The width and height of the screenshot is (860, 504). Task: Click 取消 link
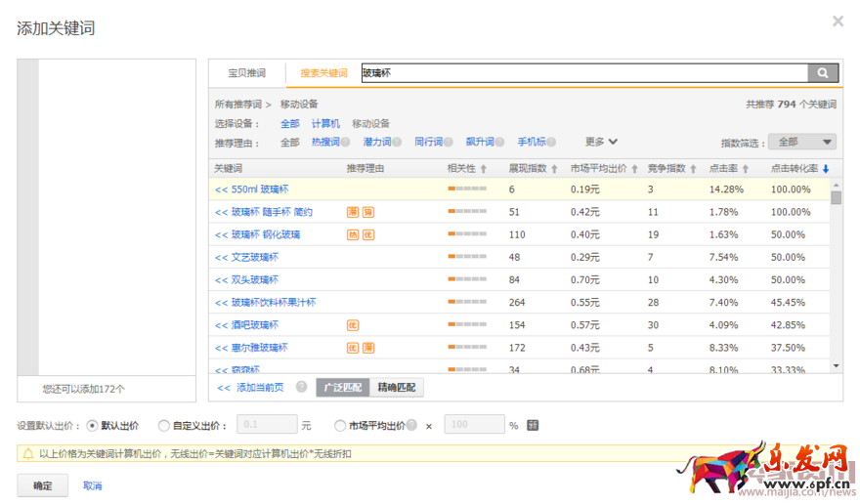pyautogui.click(x=93, y=485)
